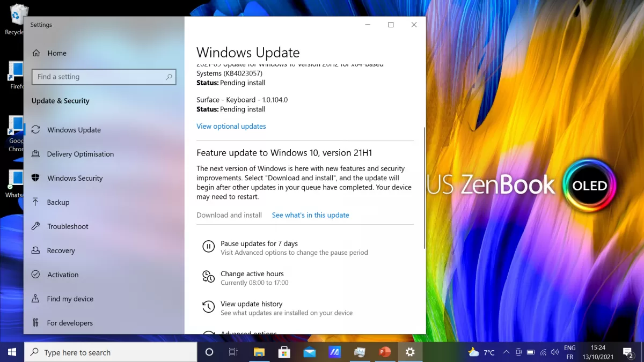Focus the taskbar Type here to search box

tap(111, 352)
